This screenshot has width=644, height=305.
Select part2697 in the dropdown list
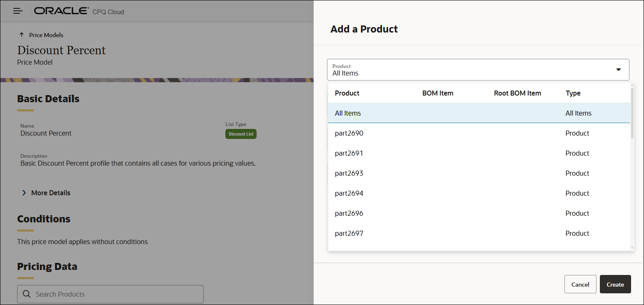(x=349, y=233)
